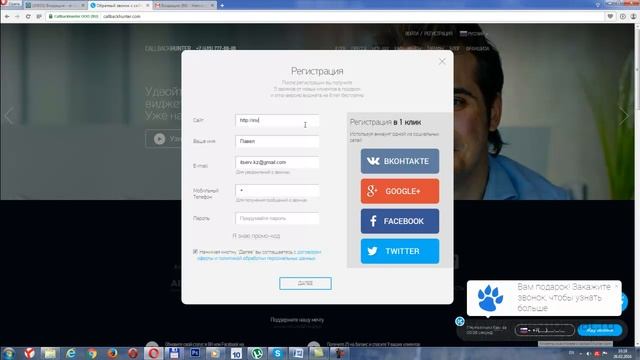Screen dimensions: 640x360
Task: Open the Windows Start menu
Action: point(8,353)
